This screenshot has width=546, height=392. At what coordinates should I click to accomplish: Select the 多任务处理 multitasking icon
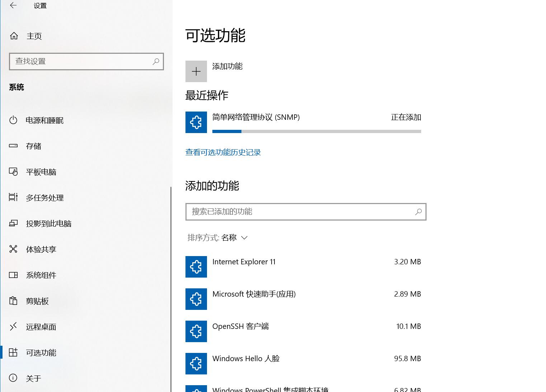pos(13,198)
